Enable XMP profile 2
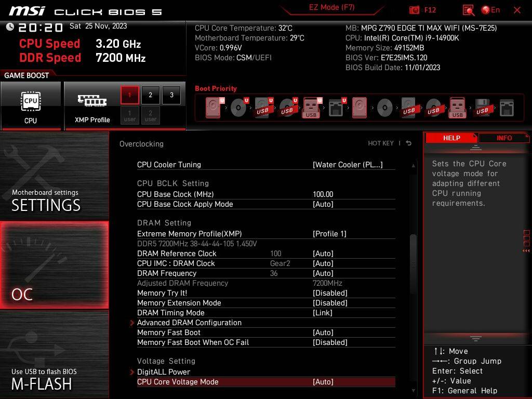 (x=150, y=95)
